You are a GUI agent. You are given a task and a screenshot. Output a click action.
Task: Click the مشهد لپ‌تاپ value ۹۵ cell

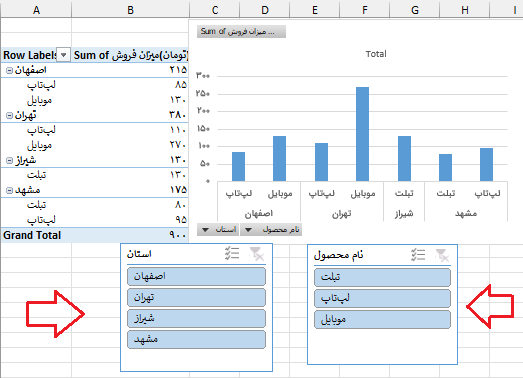pyautogui.click(x=130, y=220)
